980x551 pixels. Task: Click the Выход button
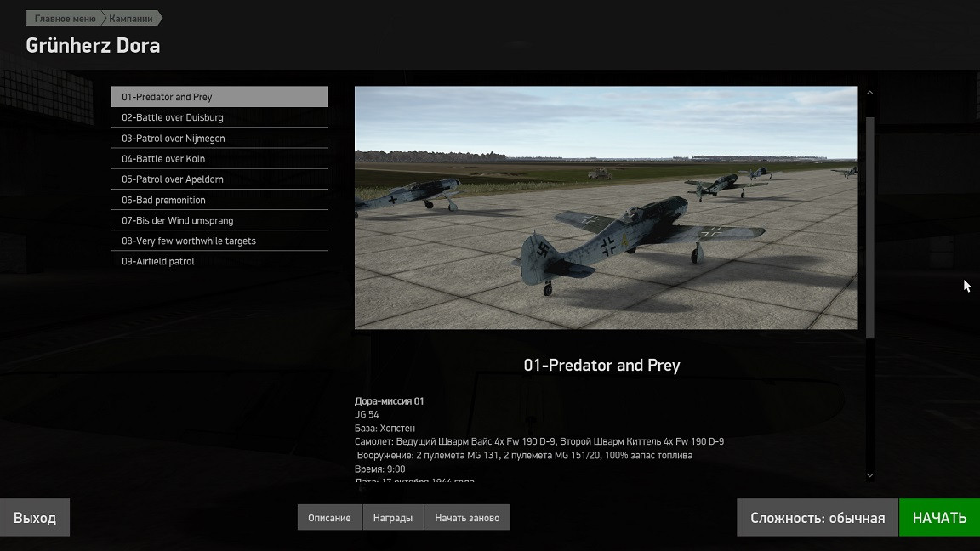[35, 518]
